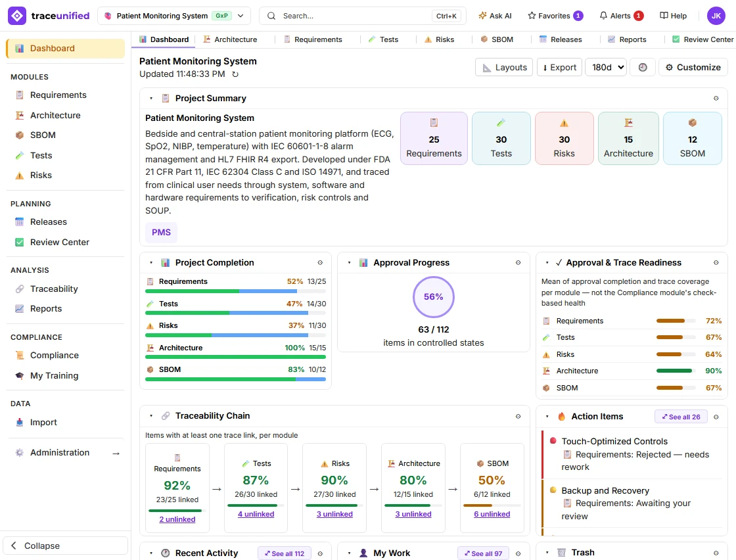Open Project Summary widget settings gear

click(716, 99)
